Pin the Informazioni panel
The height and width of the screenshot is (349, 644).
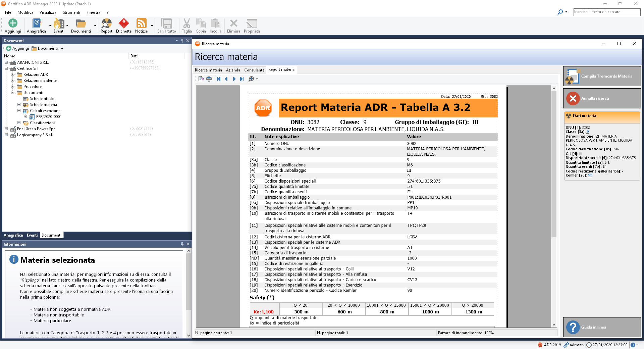tap(182, 244)
